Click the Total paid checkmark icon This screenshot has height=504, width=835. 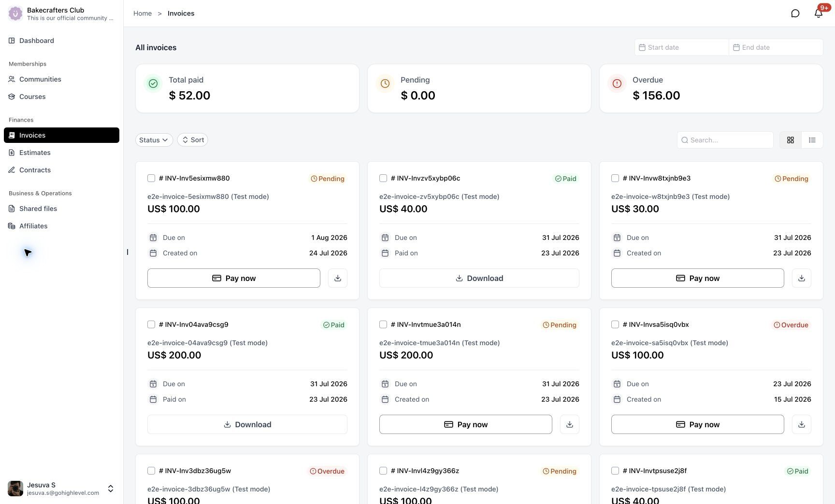pos(153,84)
